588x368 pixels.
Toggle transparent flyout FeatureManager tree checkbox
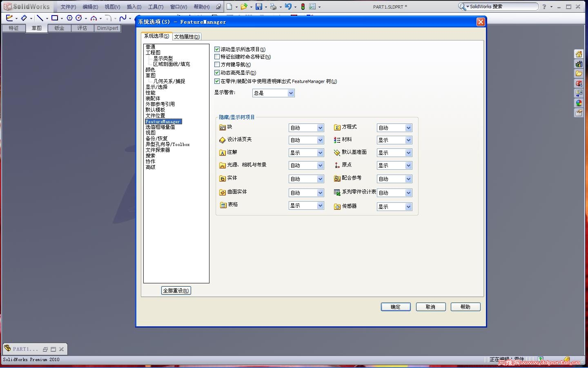(x=217, y=81)
